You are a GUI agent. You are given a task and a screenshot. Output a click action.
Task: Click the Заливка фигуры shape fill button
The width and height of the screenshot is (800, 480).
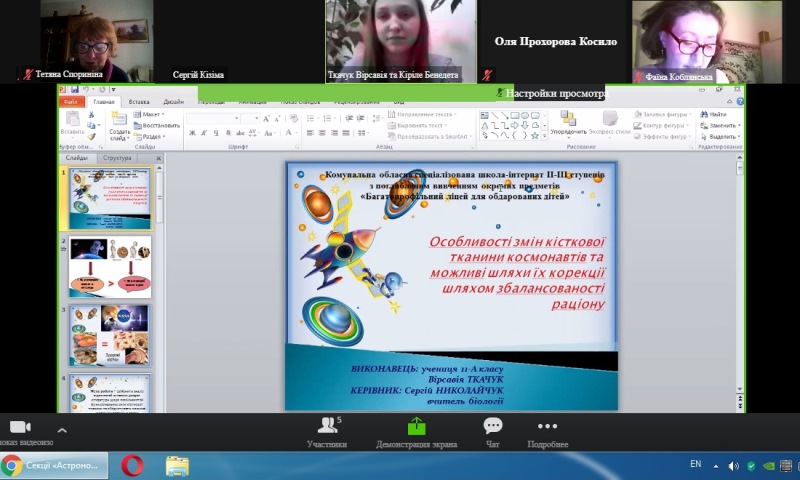point(661,114)
